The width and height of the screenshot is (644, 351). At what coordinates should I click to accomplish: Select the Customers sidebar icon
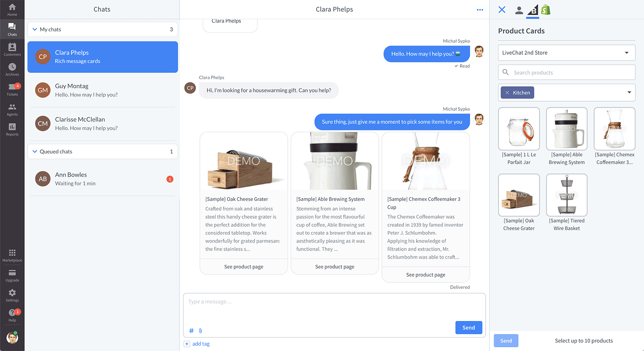pyautogui.click(x=12, y=49)
